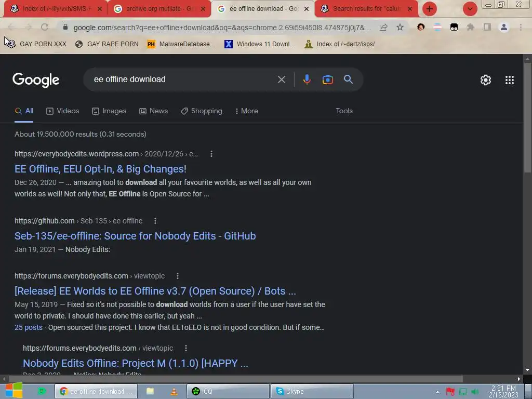Image resolution: width=532 pixels, height=399 pixels.
Task: Switch to ICQ taskbar button
Action: [x=228, y=391]
